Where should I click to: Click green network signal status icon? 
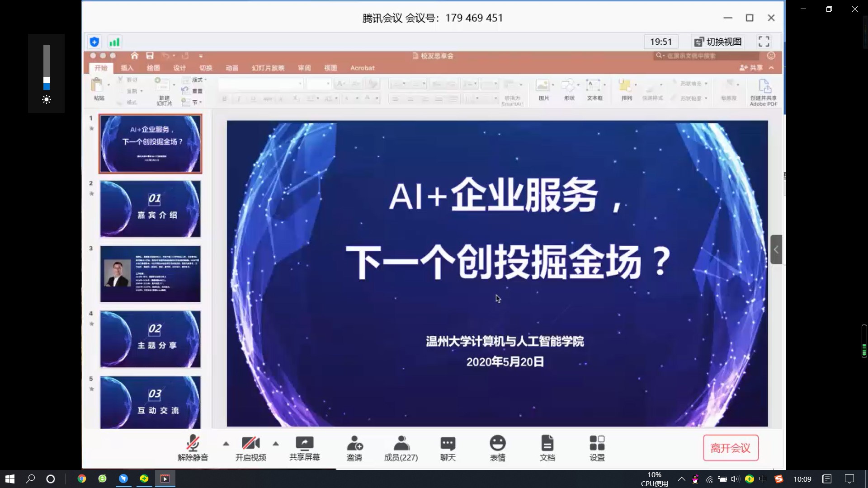coord(114,42)
